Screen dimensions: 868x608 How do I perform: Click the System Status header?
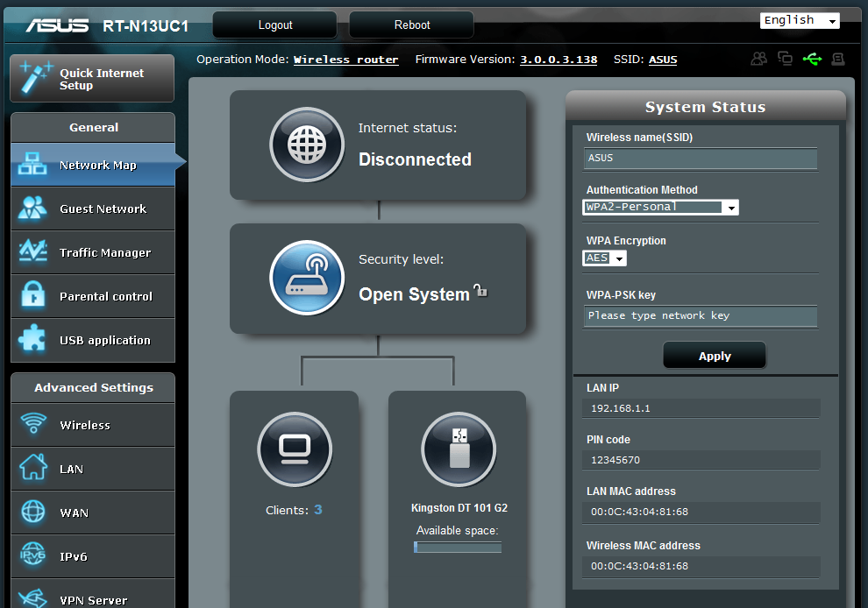pos(705,107)
